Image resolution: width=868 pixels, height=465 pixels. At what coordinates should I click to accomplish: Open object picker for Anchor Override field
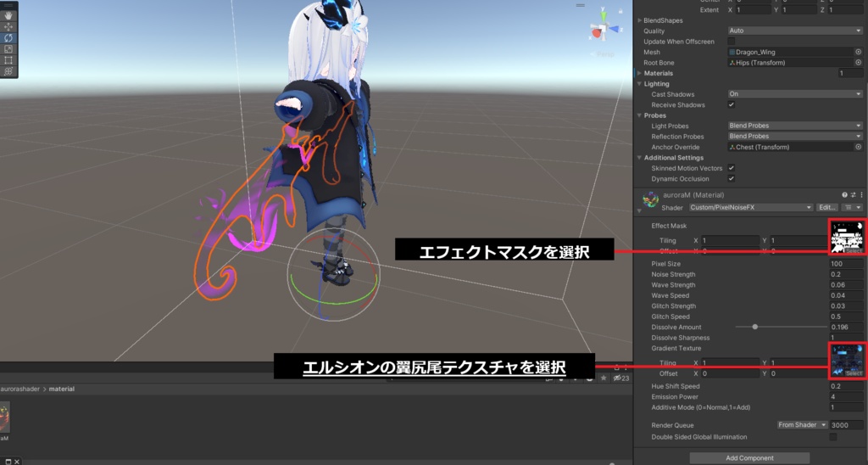(x=858, y=147)
